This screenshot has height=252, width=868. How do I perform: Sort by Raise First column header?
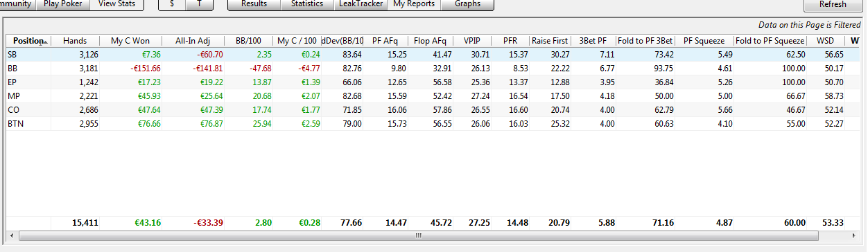pos(550,41)
